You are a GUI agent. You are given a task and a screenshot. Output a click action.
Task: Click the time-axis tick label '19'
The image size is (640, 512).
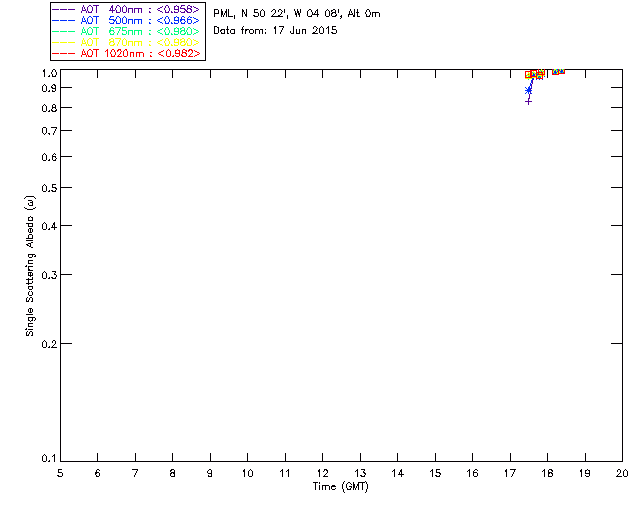(585, 473)
